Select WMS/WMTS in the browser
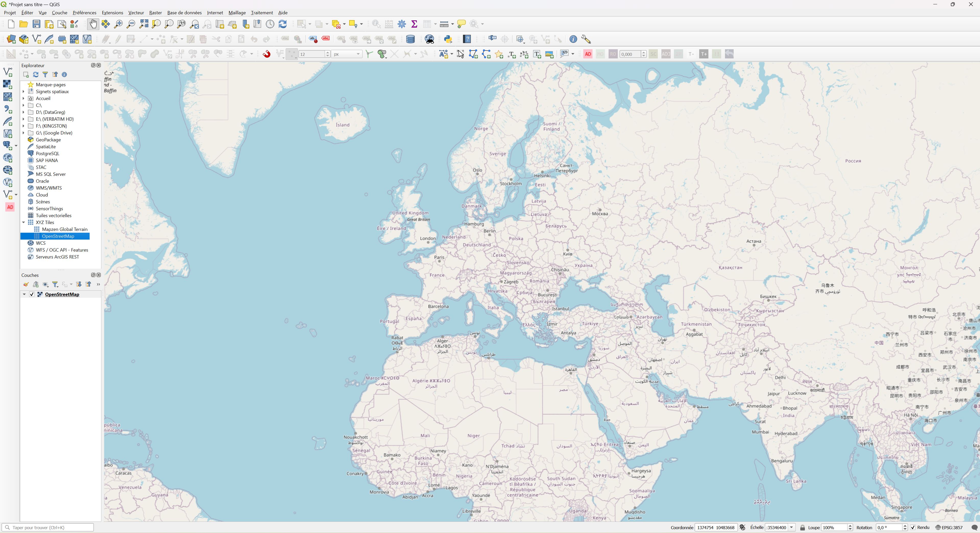Image resolution: width=980 pixels, height=533 pixels. click(x=48, y=188)
